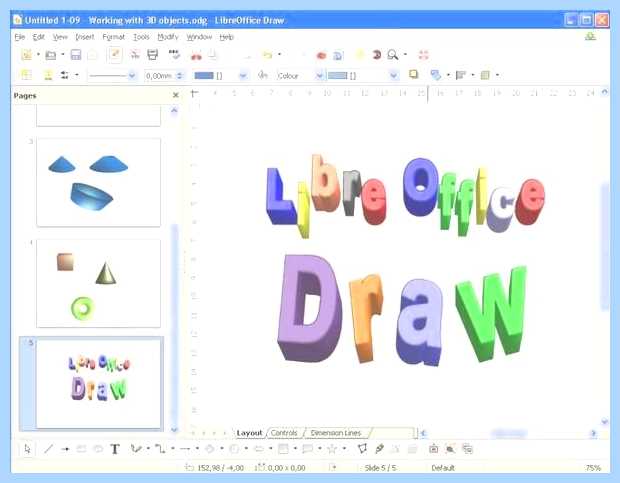Screen dimensions: 620x483
Task: Switch to the Dimension Lines tab
Action: coord(336,433)
